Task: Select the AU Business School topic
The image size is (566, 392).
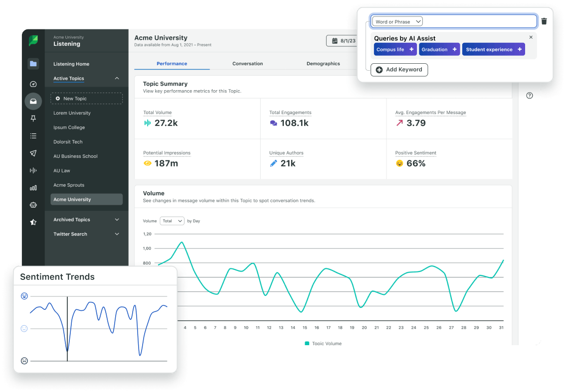Action: pos(75,156)
